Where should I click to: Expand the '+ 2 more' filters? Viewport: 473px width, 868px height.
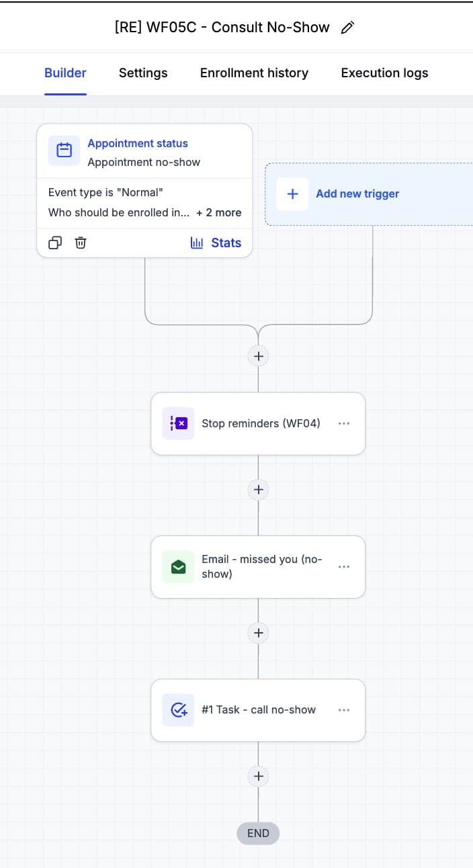point(218,212)
